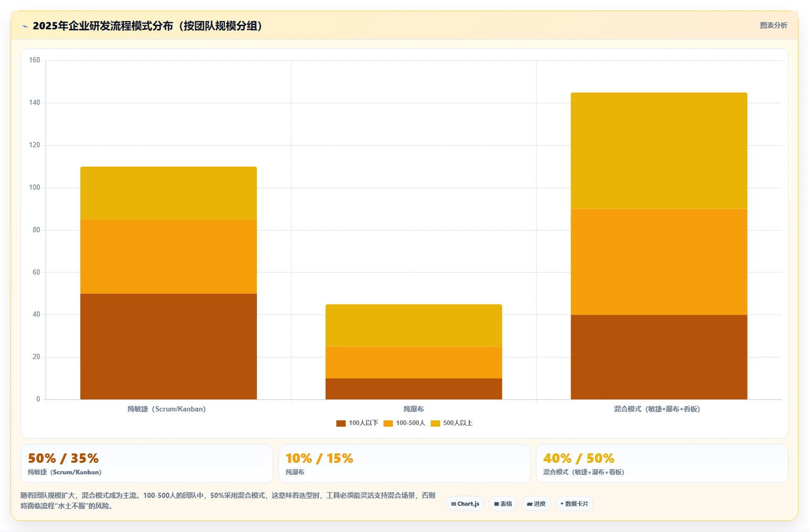Click the 数据卡片 chip
Viewport: 809px width, 532px height.
click(x=574, y=504)
